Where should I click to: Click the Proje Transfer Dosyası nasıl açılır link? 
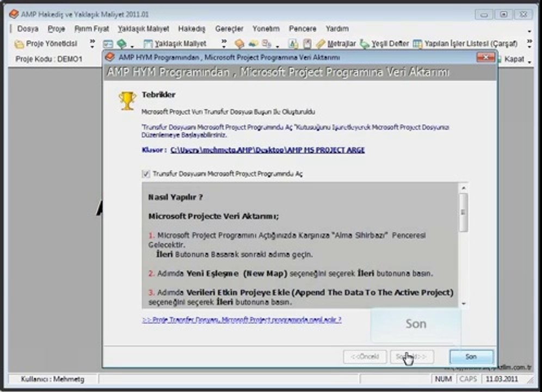[x=242, y=320]
